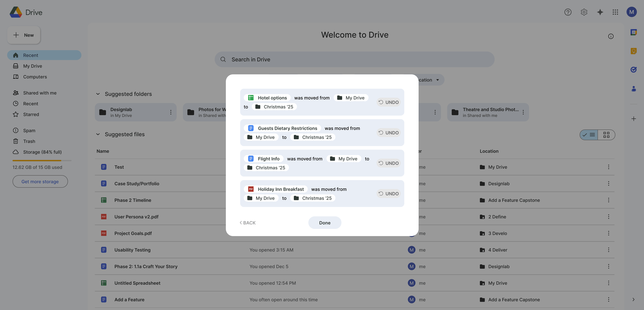
Task: Open the Google apps grid
Action: click(x=615, y=12)
